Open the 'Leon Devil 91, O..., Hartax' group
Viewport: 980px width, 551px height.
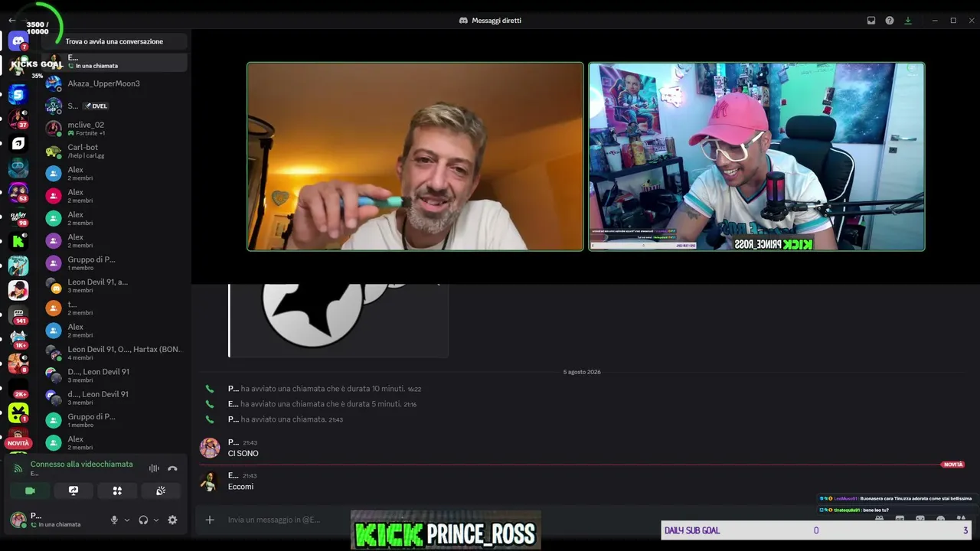click(116, 353)
